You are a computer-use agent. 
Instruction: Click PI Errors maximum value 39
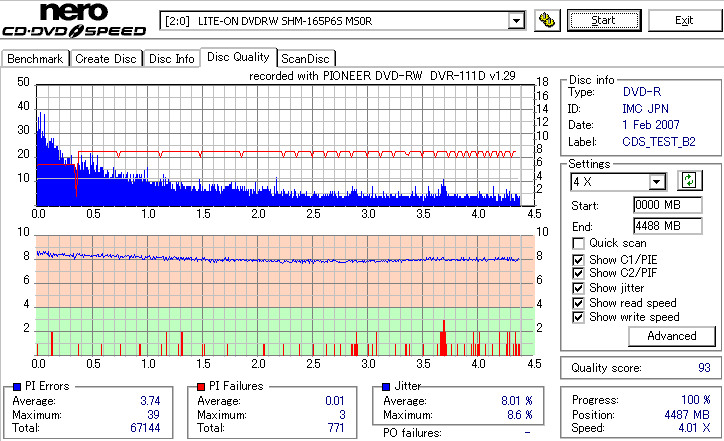coord(153,415)
